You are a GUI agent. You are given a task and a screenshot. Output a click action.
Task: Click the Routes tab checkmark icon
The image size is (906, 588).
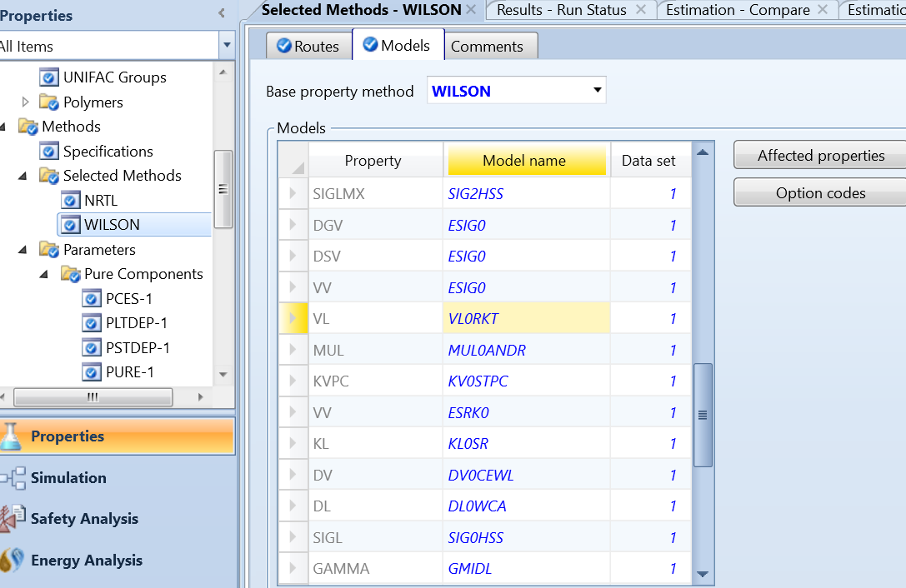[283, 46]
